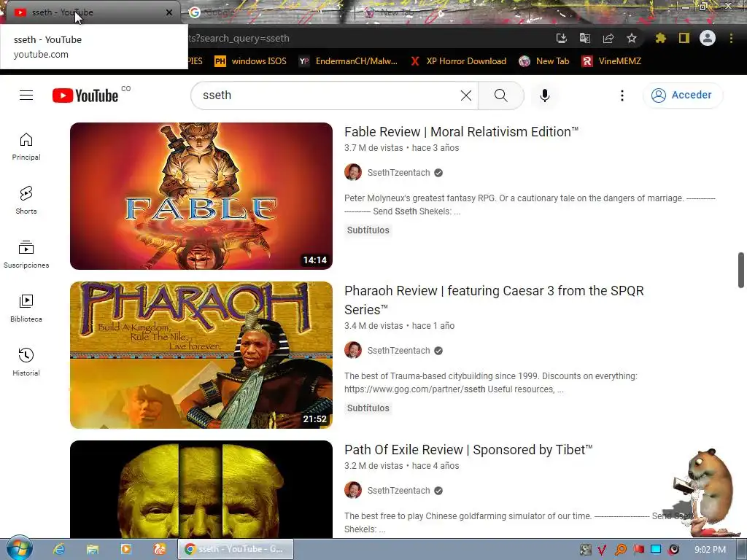747x560 pixels.
Task: Open Windows Explorer folder in taskbar
Action: pyautogui.click(x=93, y=549)
